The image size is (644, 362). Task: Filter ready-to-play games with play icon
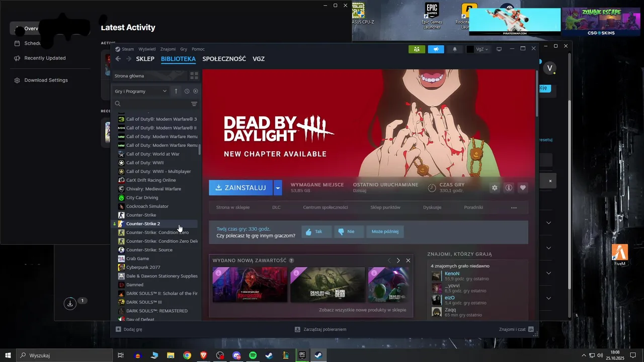tap(195, 91)
